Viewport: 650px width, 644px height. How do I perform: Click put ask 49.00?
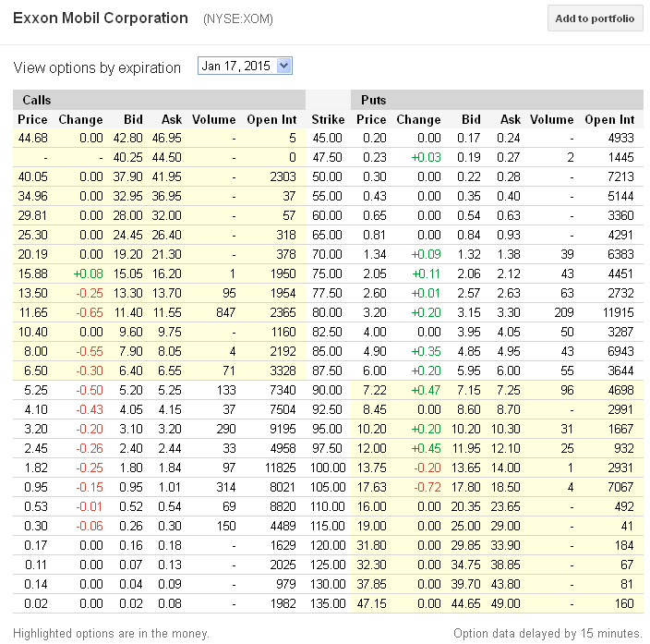pyautogui.click(x=505, y=603)
